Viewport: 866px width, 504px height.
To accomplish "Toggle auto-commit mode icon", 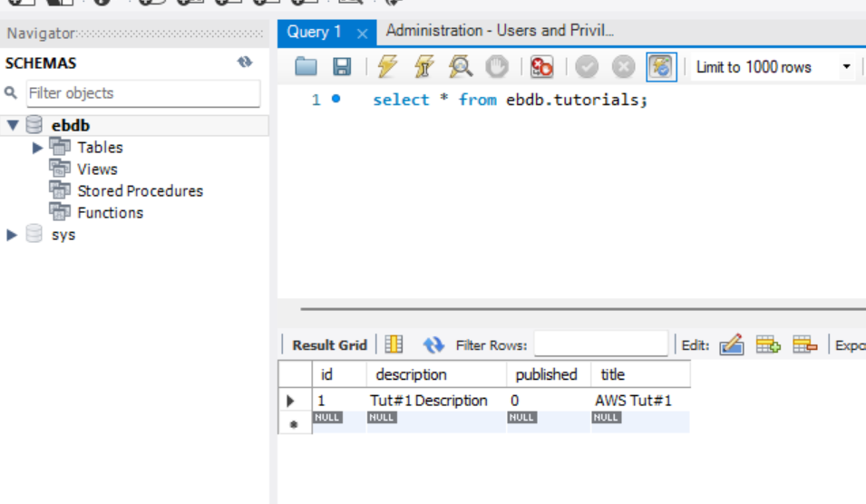I will (661, 67).
